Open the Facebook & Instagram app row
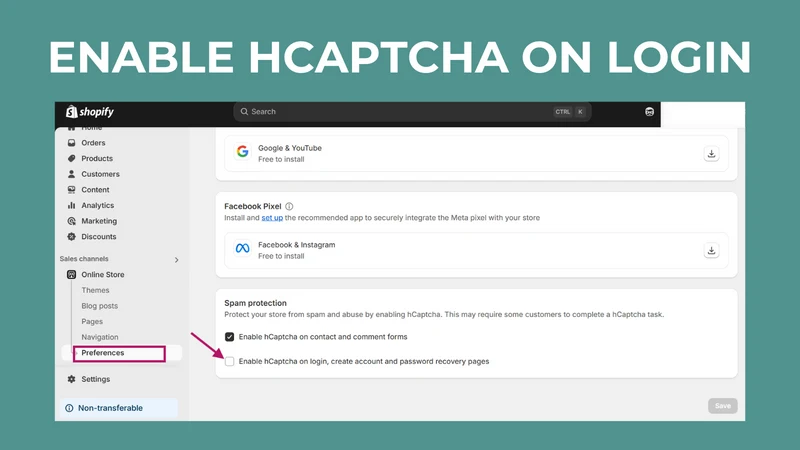 (x=477, y=251)
